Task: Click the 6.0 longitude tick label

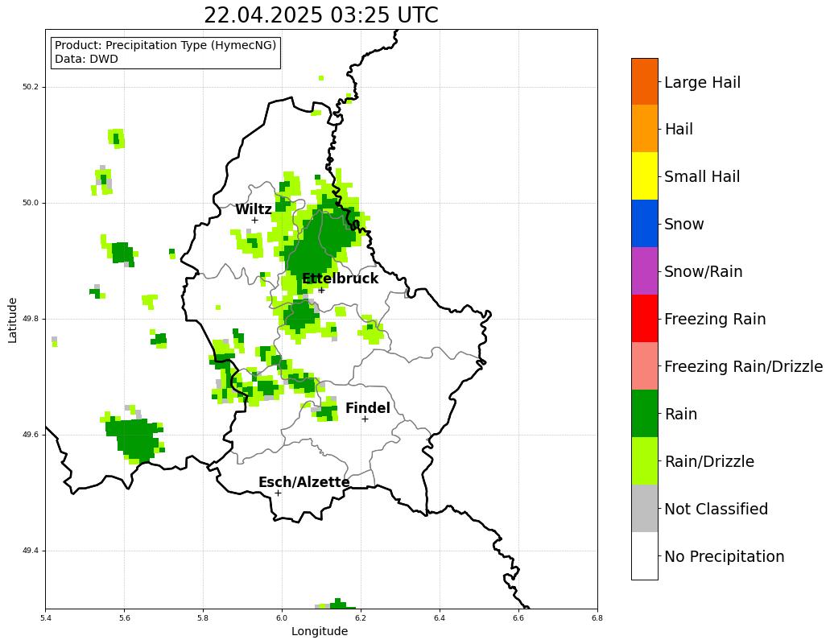Action: (282, 617)
